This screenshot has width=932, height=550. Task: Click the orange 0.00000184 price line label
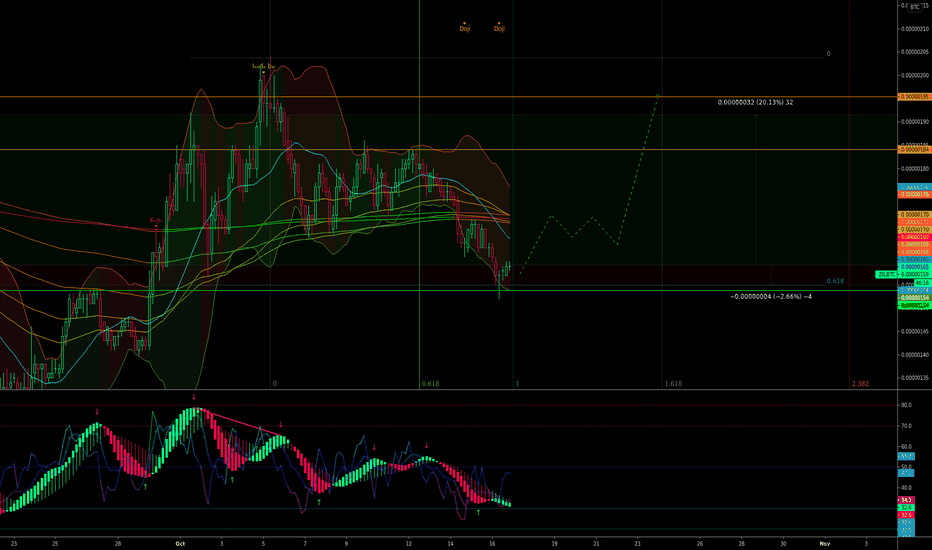914,150
